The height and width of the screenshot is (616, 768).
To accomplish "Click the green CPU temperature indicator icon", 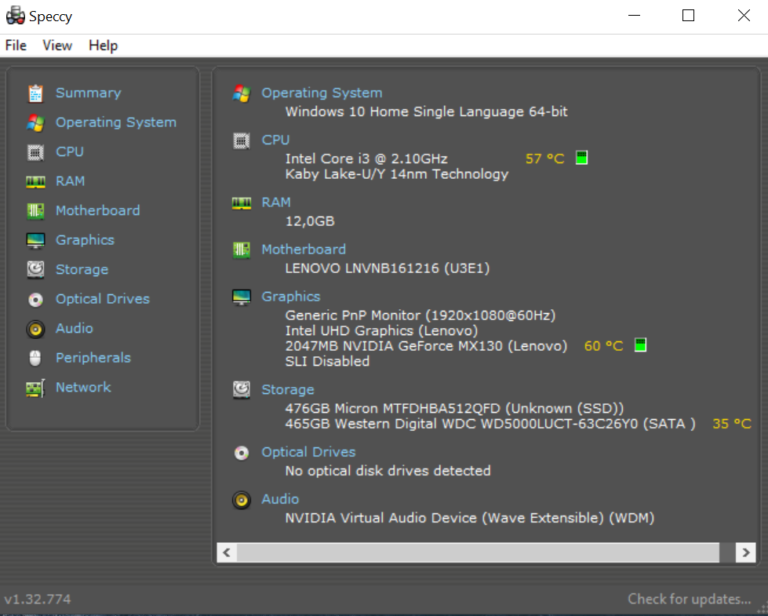I will [581, 158].
